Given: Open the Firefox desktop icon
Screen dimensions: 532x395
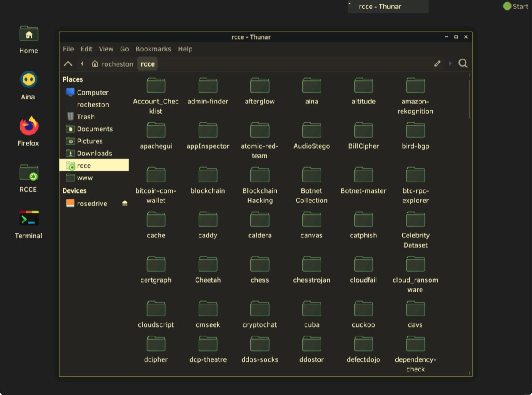Looking at the screenshot, I should click(28, 127).
